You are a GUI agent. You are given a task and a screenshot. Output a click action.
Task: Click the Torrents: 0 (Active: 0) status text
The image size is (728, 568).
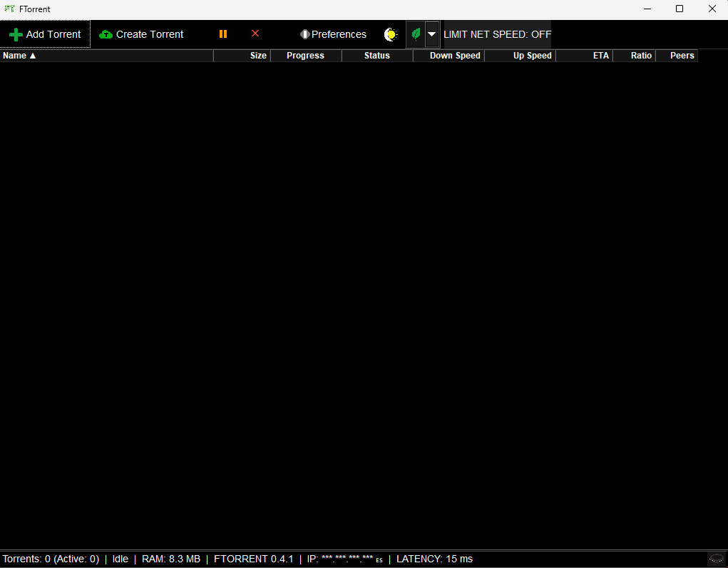[x=51, y=559]
